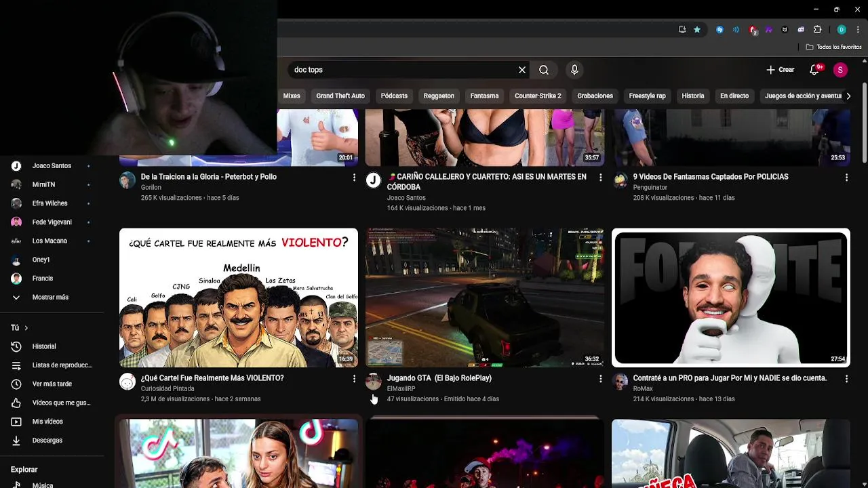This screenshot has width=868, height=488.
Task: Select the Grand Theft Auto chip
Action: point(340,96)
